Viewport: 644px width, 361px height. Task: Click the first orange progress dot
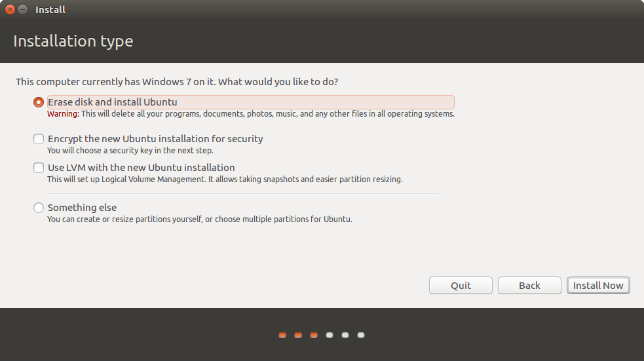click(282, 335)
